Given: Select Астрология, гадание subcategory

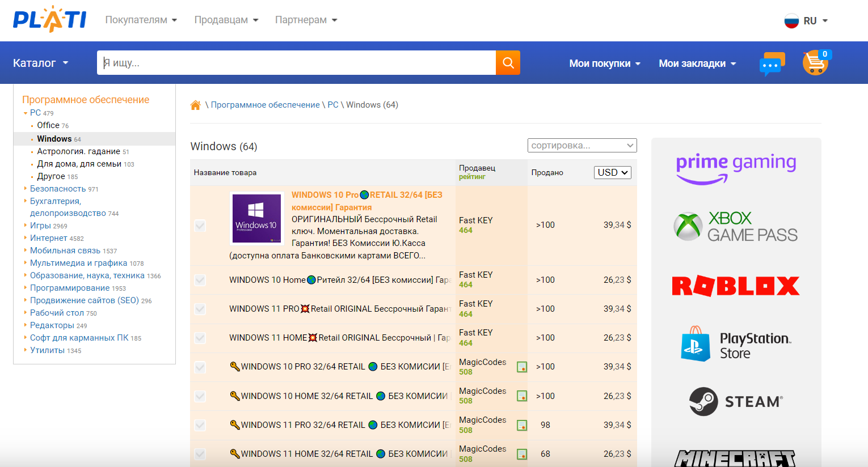Looking at the screenshot, I should tap(78, 151).
